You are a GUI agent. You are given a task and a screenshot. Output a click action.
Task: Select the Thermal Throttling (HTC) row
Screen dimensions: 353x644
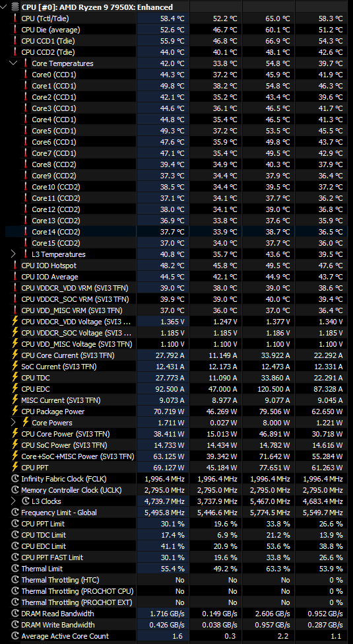(177, 579)
